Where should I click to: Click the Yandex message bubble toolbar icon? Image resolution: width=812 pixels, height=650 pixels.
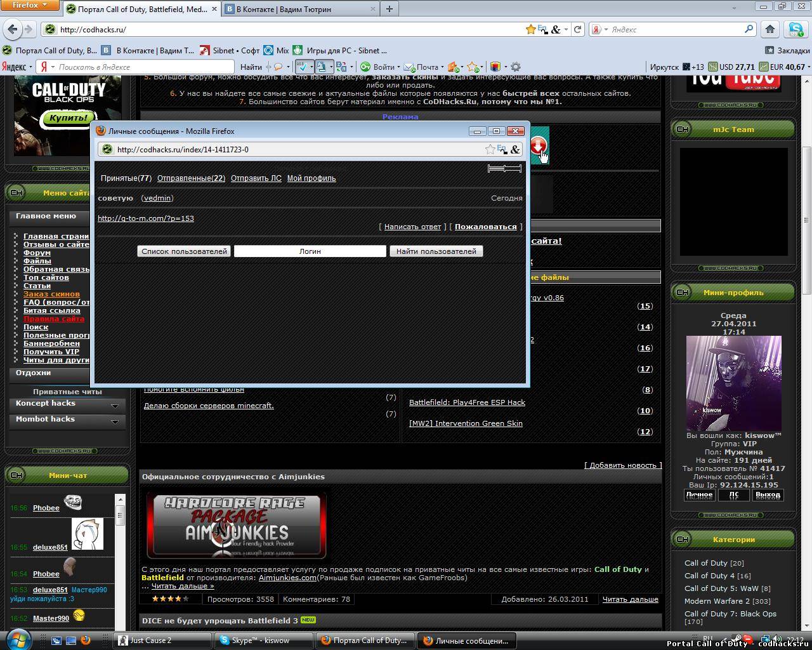278,67
